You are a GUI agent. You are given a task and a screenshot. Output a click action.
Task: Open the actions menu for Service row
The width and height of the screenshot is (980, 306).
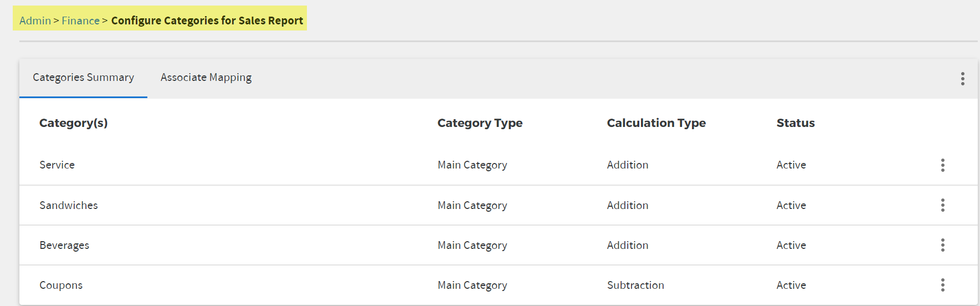(942, 165)
